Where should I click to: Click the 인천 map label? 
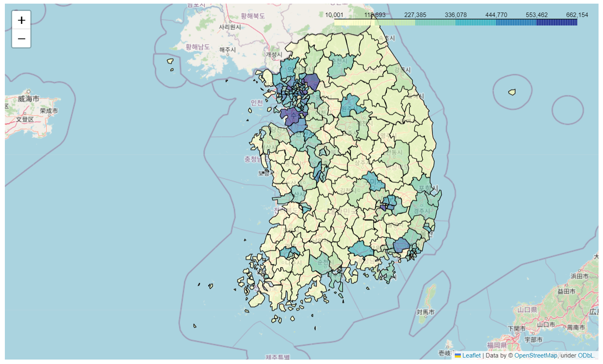(x=257, y=103)
